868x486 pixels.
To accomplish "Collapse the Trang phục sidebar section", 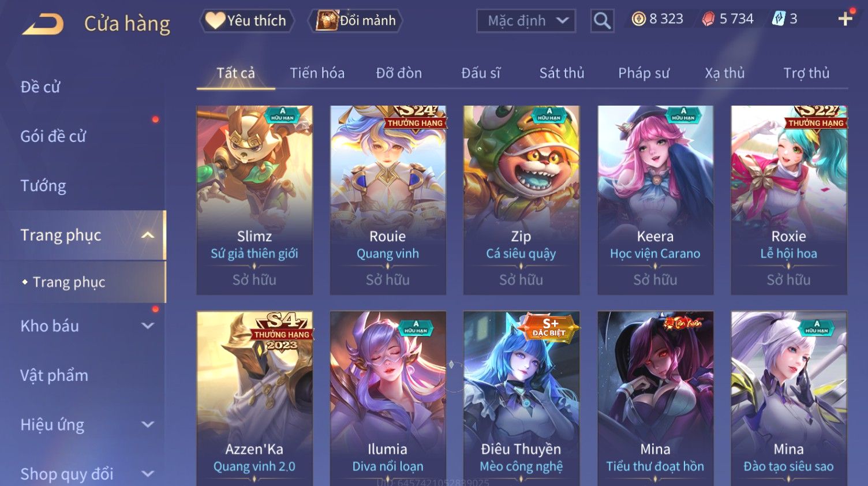I will tap(148, 235).
